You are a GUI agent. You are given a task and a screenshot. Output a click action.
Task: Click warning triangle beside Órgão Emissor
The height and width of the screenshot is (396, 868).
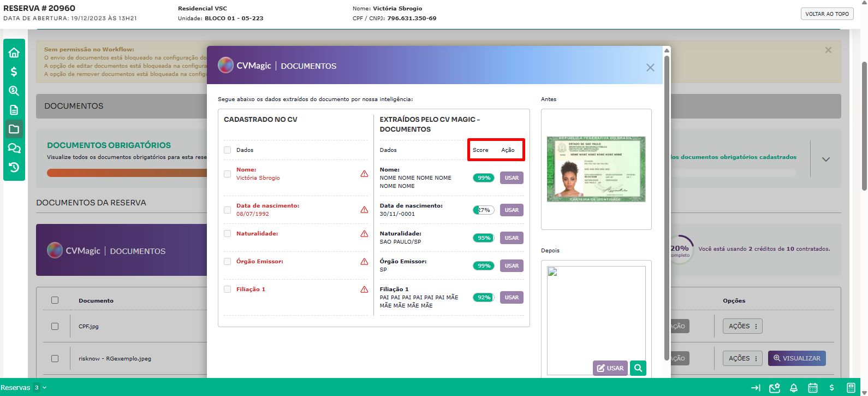click(364, 262)
